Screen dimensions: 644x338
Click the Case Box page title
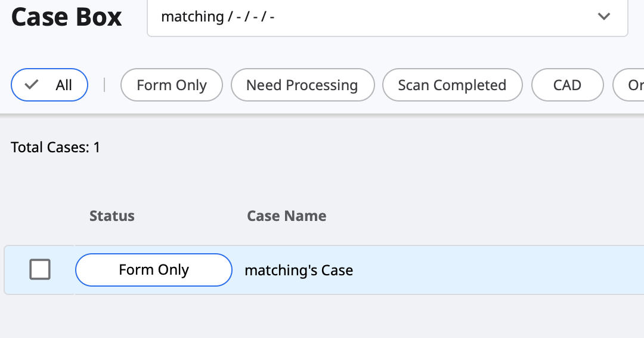[x=67, y=17]
